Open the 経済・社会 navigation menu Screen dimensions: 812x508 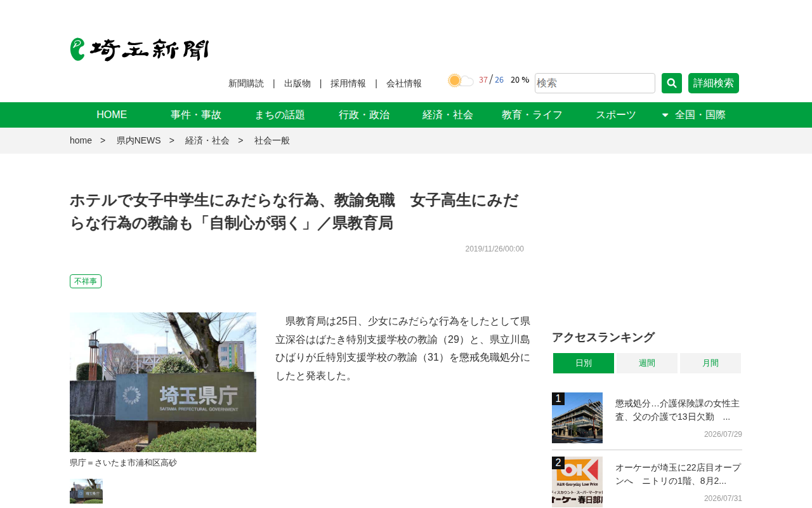[448, 115]
